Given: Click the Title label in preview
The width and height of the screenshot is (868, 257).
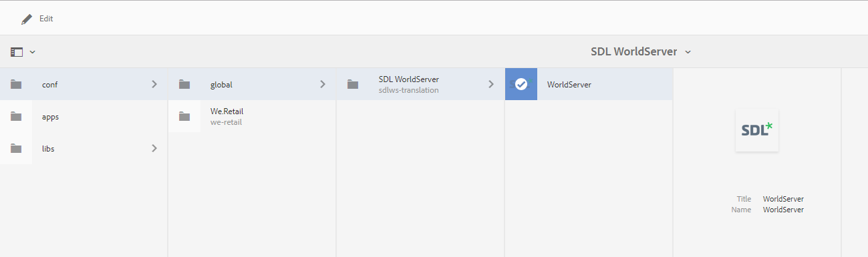Looking at the screenshot, I should tap(744, 199).
